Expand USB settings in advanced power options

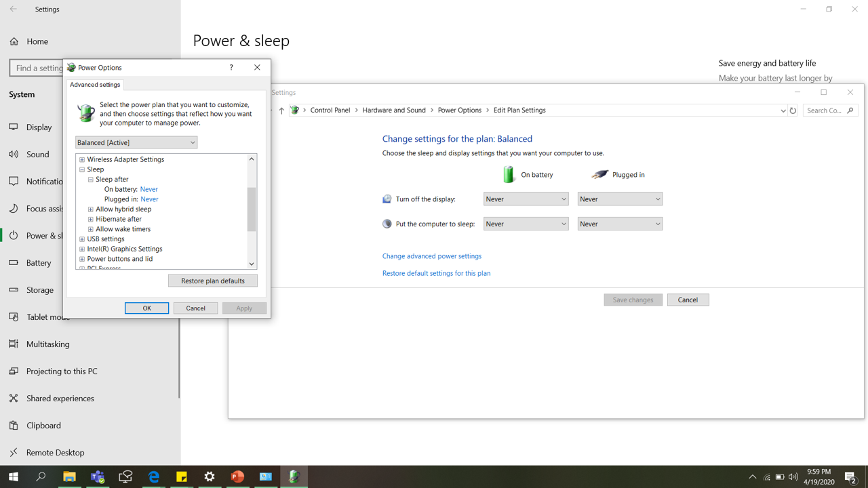pos(81,239)
